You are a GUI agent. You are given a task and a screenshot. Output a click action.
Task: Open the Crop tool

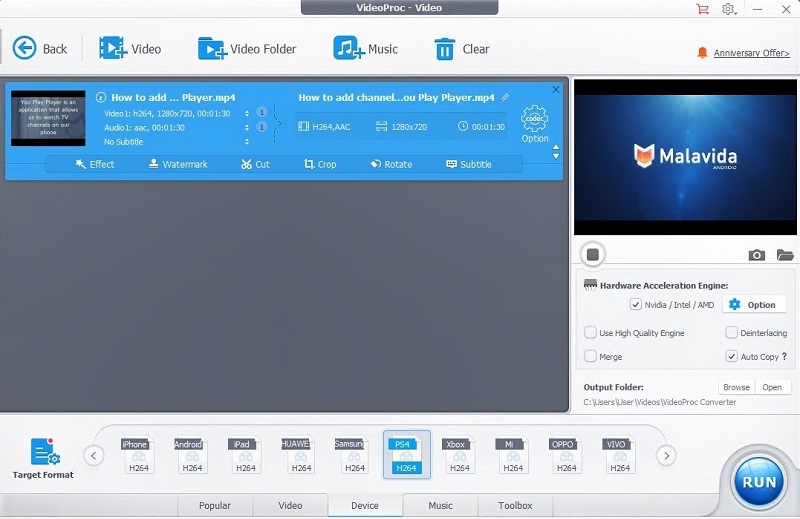tap(320, 164)
